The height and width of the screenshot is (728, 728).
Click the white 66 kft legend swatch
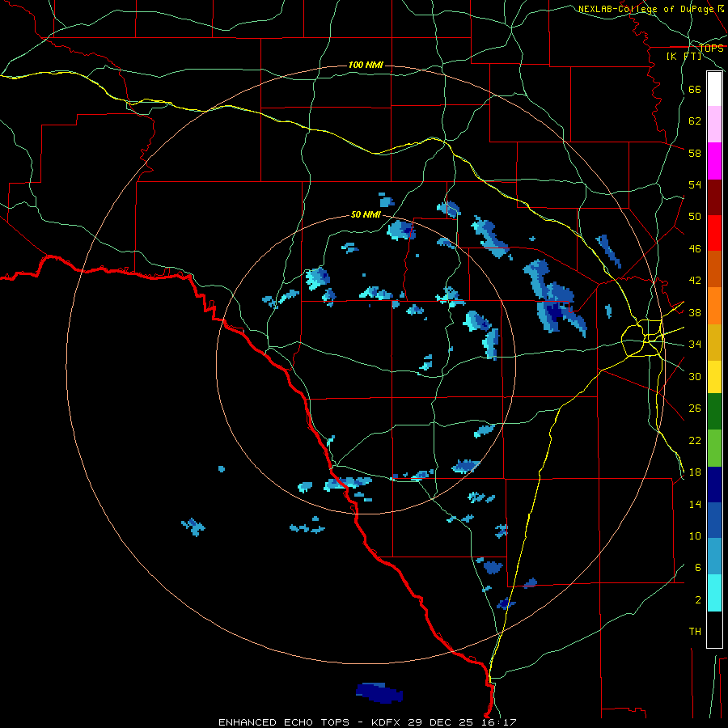(x=714, y=89)
